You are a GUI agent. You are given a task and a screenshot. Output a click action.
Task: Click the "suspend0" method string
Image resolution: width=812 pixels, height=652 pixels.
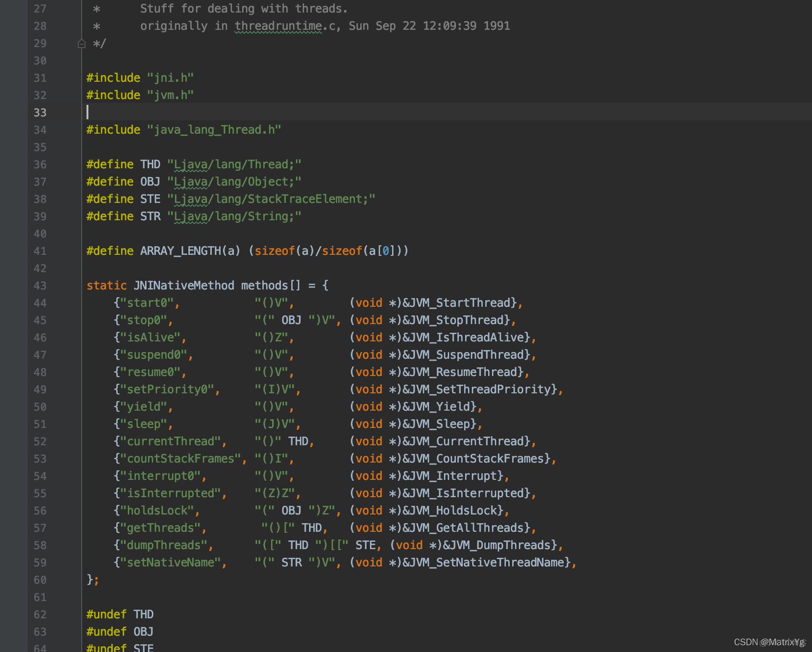coord(153,355)
